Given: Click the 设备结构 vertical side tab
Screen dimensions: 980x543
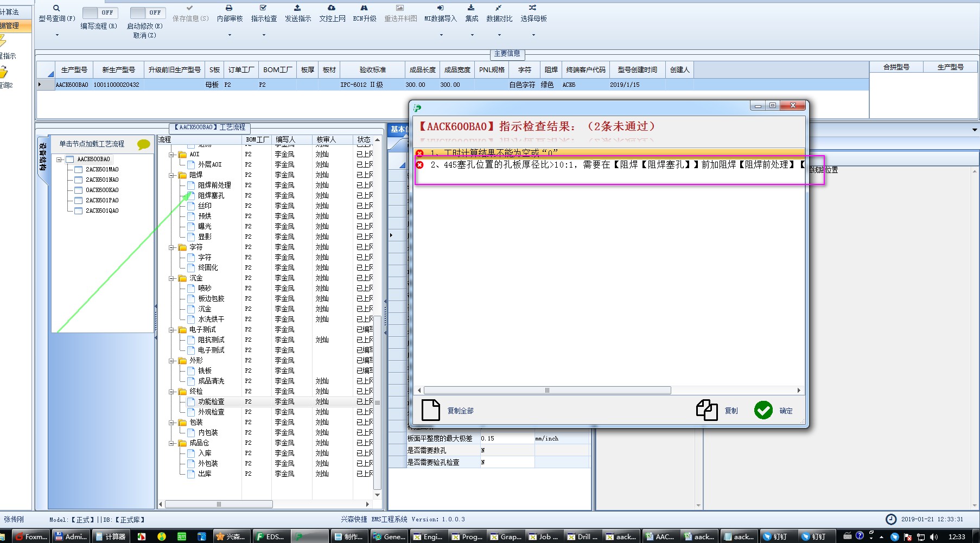Looking at the screenshot, I should (x=42, y=157).
